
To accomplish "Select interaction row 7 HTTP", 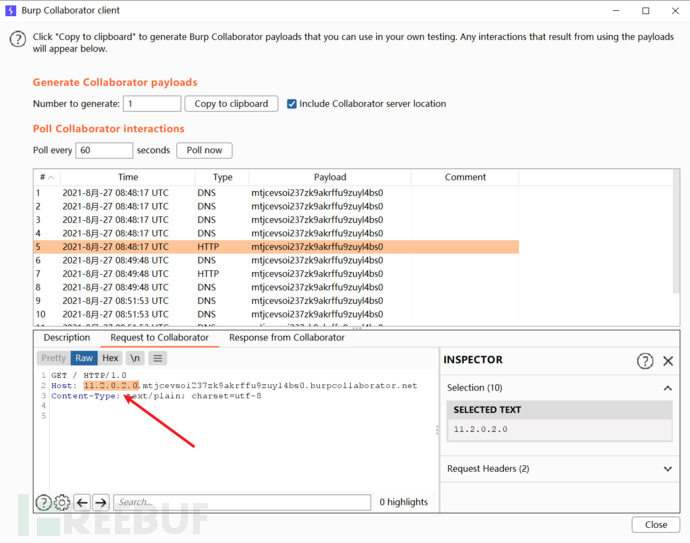I will [x=276, y=274].
